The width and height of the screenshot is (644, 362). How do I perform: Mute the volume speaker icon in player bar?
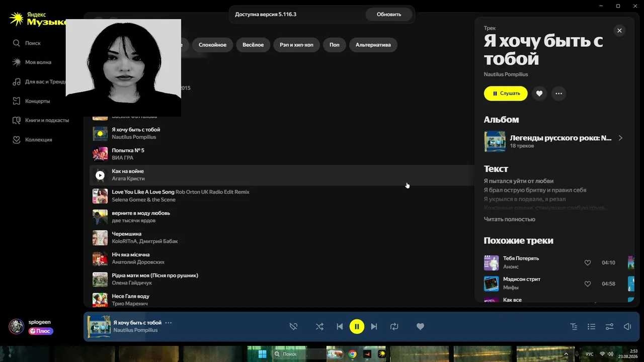pyautogui.click(x=627, y=326)
